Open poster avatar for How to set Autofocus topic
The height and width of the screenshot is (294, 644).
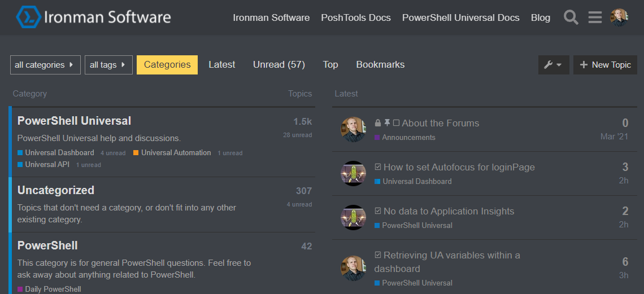(353, 173)
